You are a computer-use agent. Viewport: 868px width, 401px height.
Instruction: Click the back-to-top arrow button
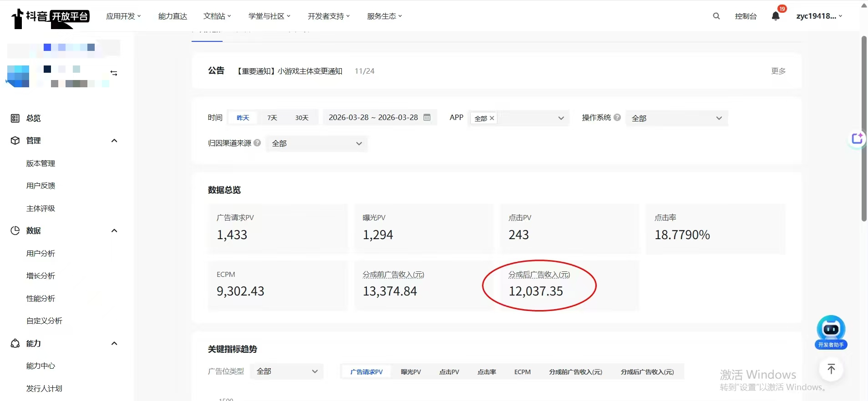click(831, 369)
